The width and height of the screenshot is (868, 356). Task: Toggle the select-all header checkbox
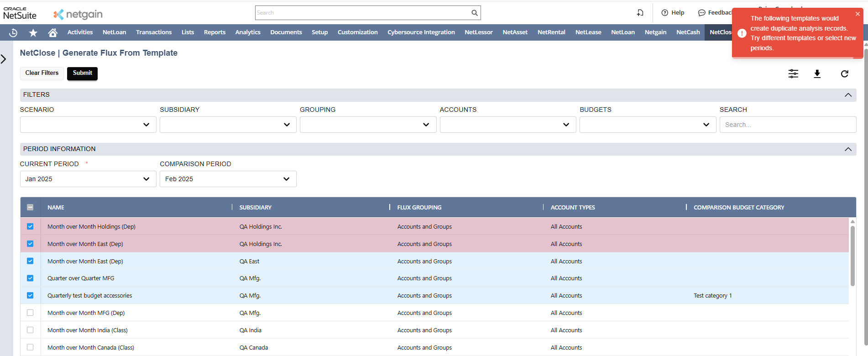[x=30, y=207]
